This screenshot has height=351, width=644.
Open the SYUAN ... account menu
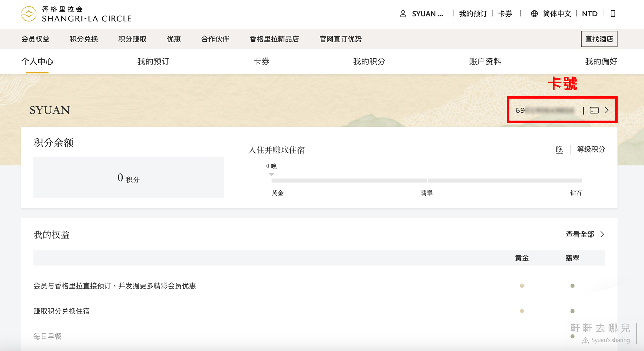[428, 14]
